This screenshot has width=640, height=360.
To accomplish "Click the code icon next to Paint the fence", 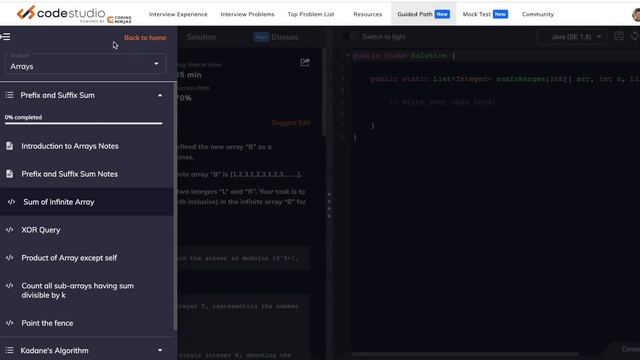I will click(9, 323).
